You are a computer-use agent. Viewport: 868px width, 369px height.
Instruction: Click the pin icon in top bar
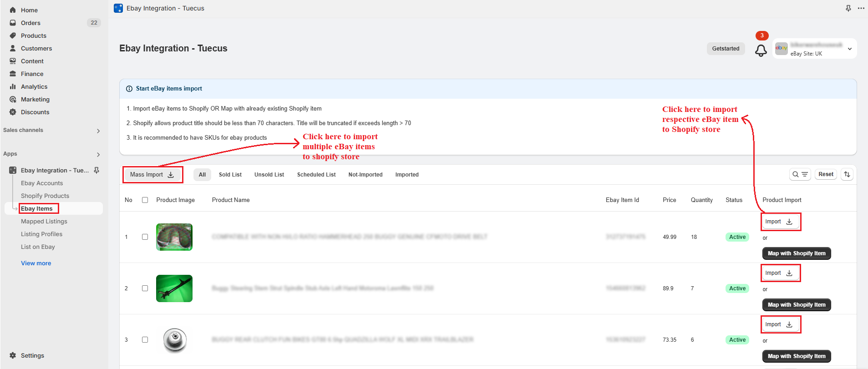click(848, 8)
